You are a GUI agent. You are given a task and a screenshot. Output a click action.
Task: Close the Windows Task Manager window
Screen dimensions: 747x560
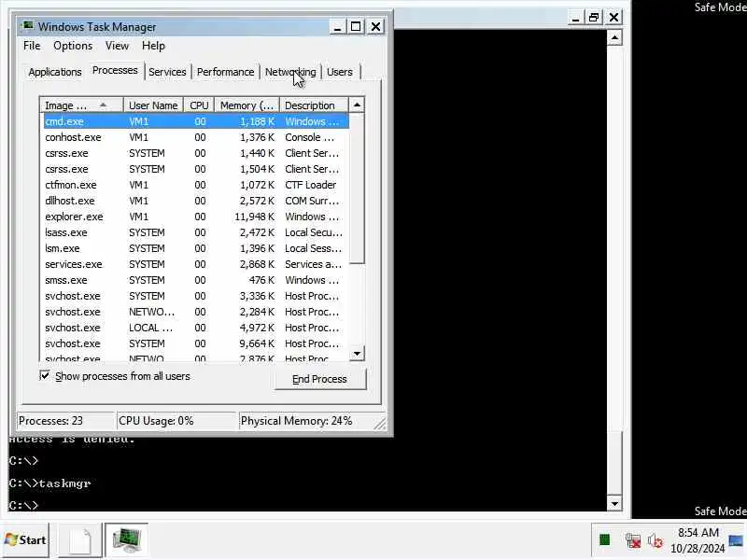tap(376, 27)
